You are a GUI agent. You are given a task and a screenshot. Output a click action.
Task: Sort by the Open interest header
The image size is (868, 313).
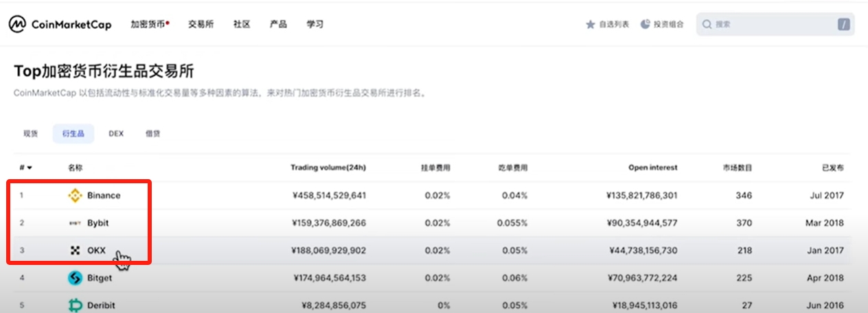point(653,167)
